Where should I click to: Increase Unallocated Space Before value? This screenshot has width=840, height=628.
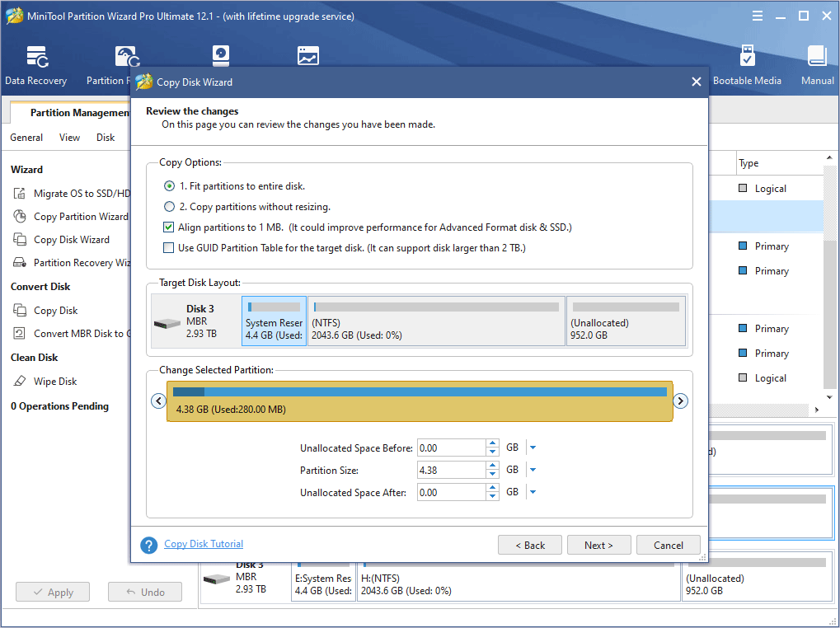tap(492, 443)
